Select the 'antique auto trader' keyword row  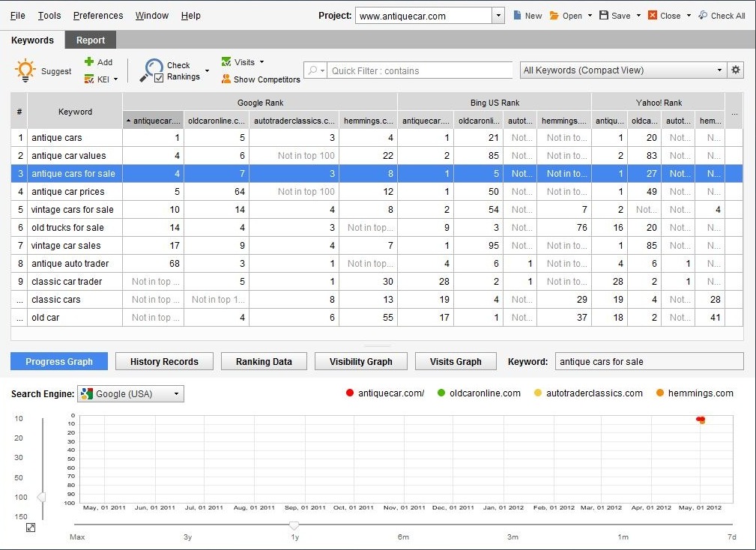[x=377, y=264]
